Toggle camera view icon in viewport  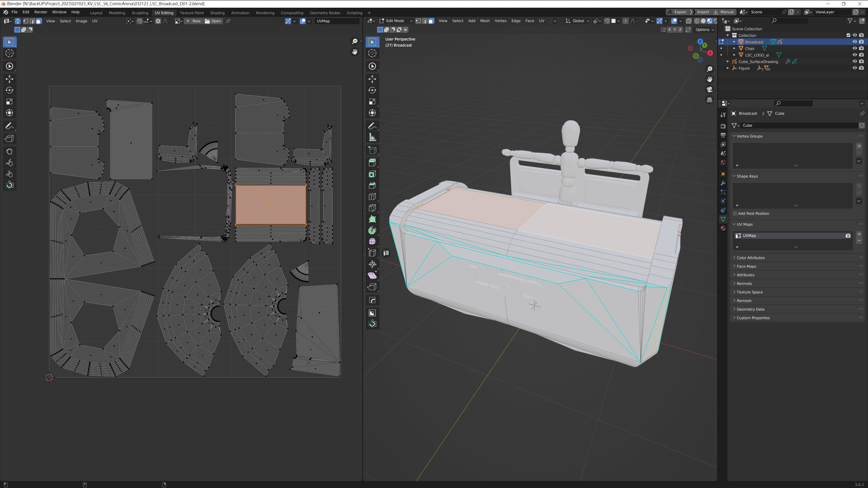click(x=710, y=90)
